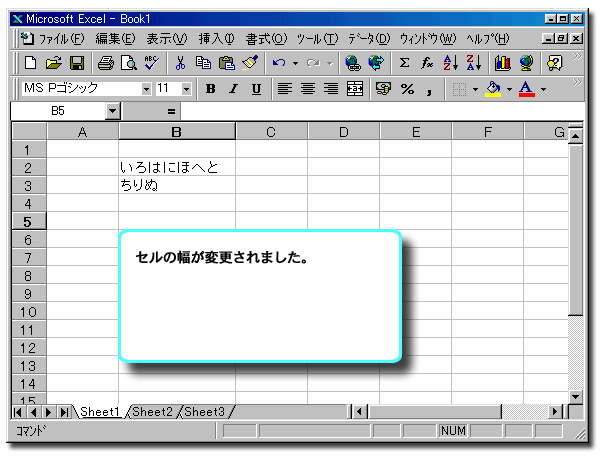
Task: Select row 5 header
Action: (29, 221)
